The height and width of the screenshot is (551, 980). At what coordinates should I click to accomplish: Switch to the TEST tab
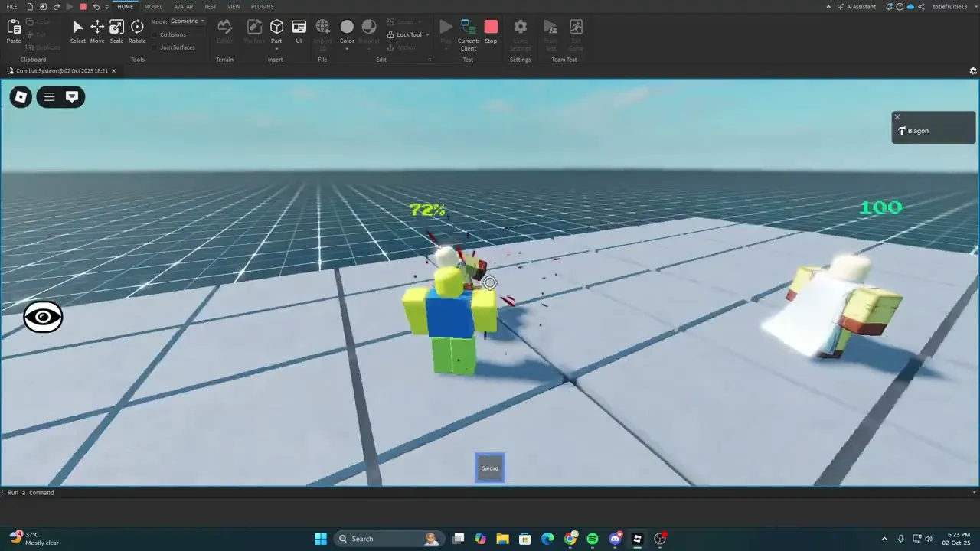point(210,7)
